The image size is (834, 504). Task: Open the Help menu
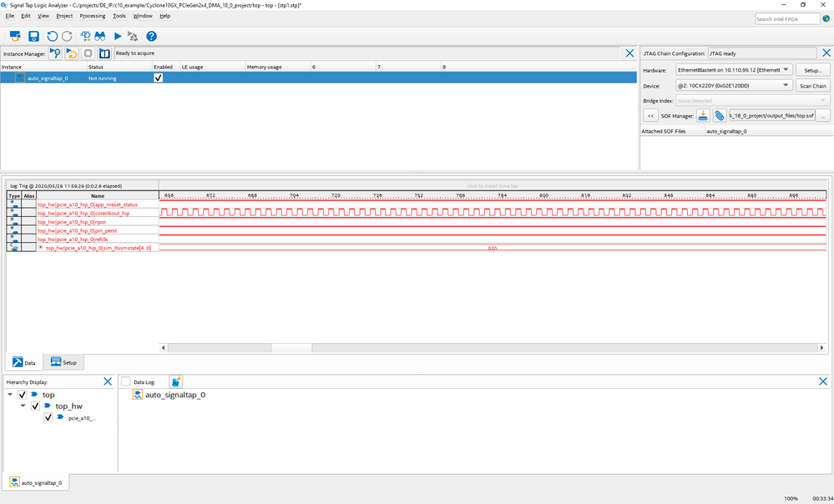pos(165,16)
